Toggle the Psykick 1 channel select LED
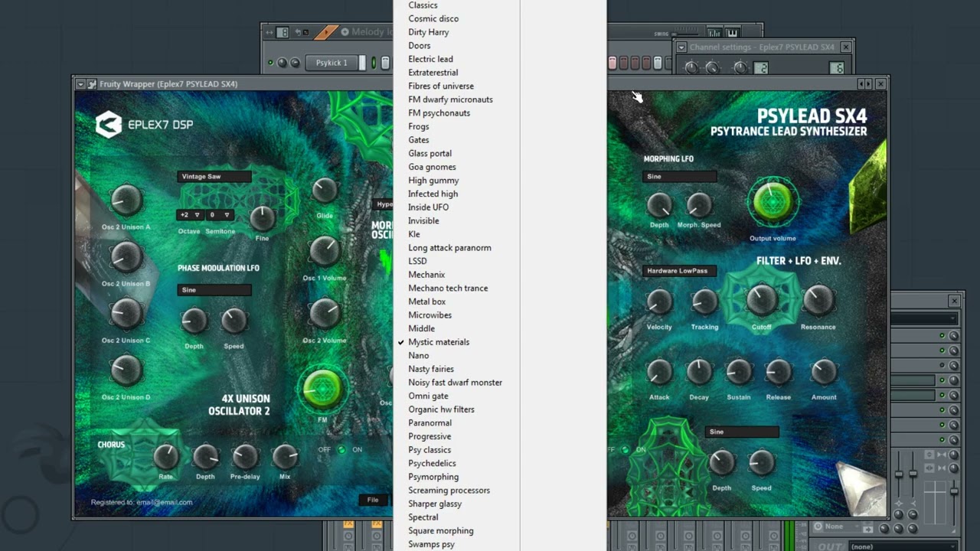 point(374,63)
